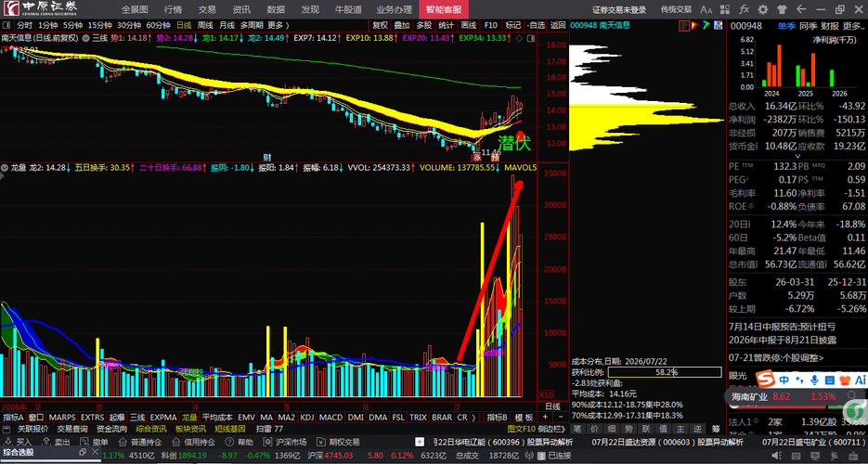Screen dimensions: 868x464
Task: Click the blue-green arrow icon beside stock name
Action: pyautogui.click(x=706, y=25)
